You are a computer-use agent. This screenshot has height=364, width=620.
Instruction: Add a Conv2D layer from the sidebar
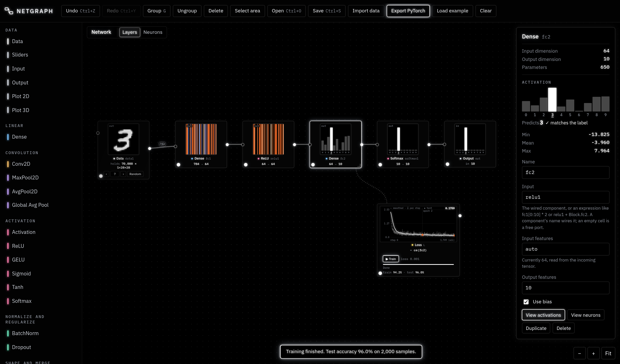[21, 164]
